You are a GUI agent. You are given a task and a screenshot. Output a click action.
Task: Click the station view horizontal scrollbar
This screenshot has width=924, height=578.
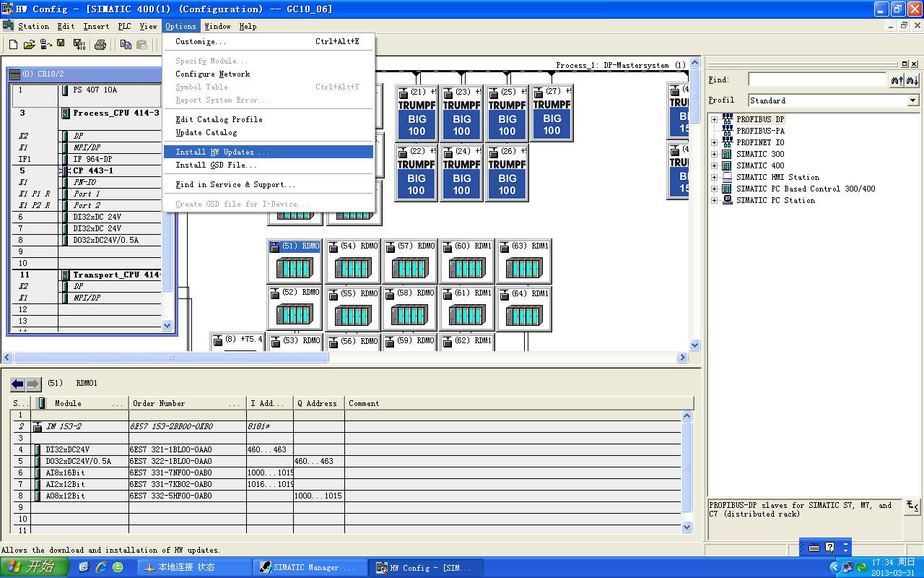click(x=171, y=357)
